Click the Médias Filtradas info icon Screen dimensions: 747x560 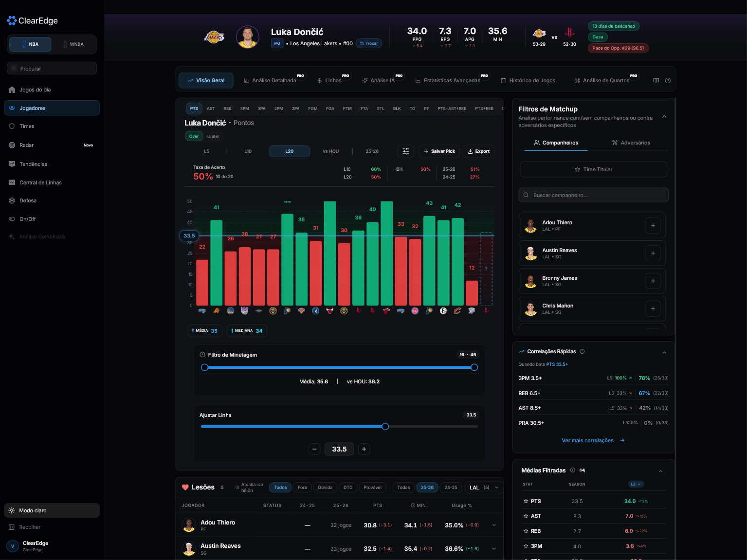(x=573, y=470)
